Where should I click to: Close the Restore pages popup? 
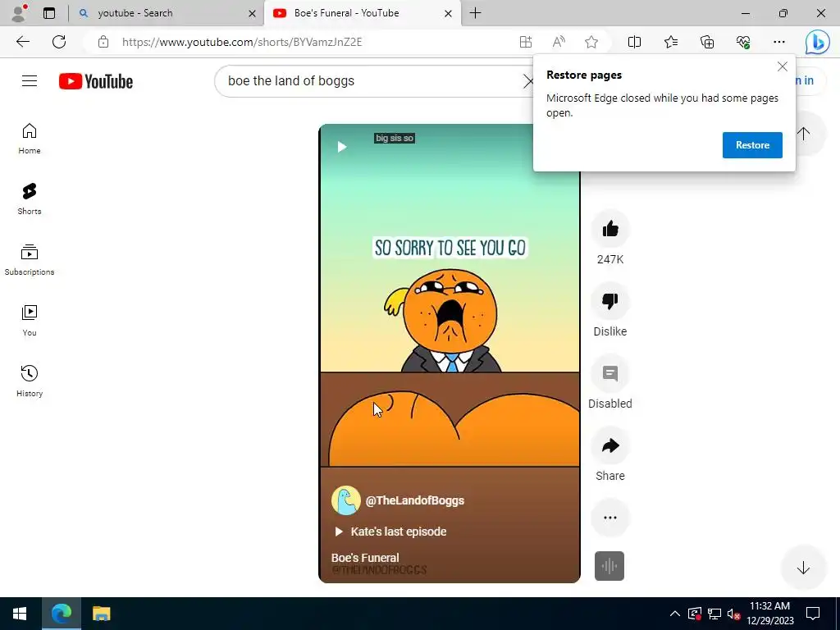pyautogui.click(x=782, y=66)
